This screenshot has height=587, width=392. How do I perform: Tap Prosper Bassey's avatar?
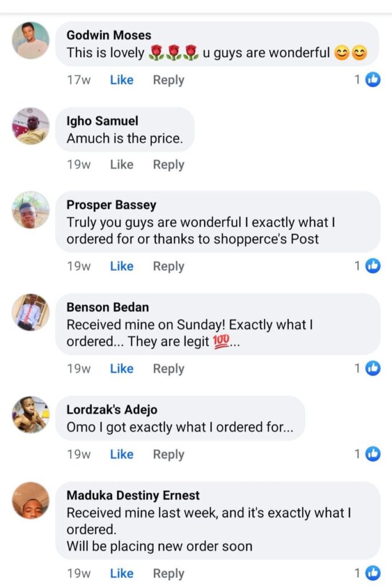pos(31,210)
